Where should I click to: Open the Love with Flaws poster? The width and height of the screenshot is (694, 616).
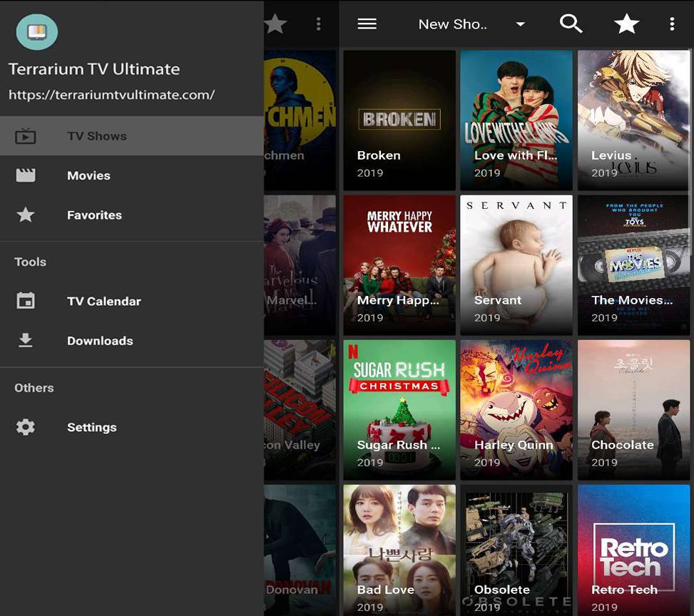point(516,120)
